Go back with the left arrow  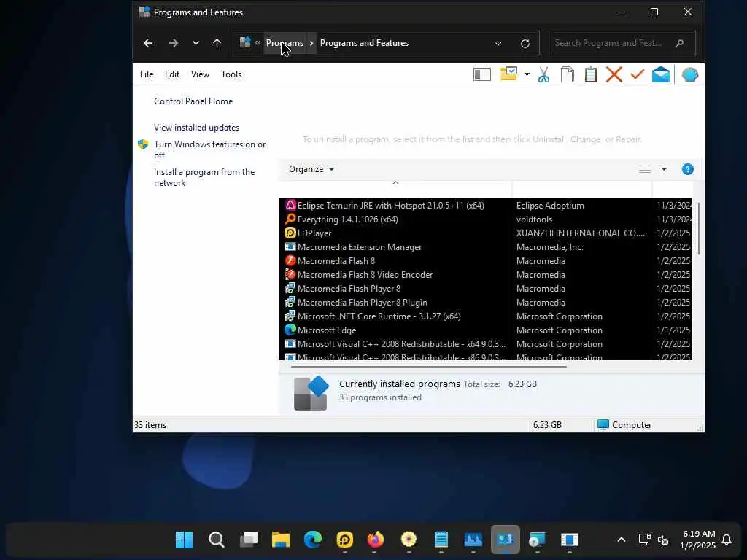[147, 43]
